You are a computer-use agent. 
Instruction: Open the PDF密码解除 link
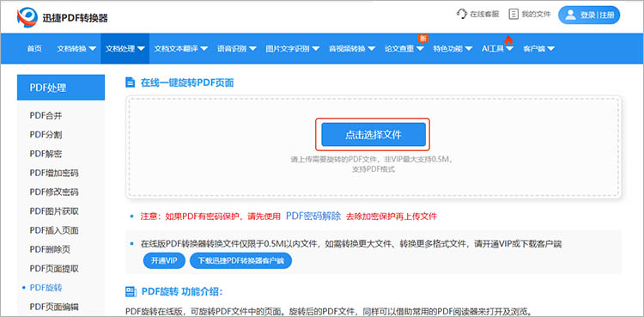[x=313, y=216]
